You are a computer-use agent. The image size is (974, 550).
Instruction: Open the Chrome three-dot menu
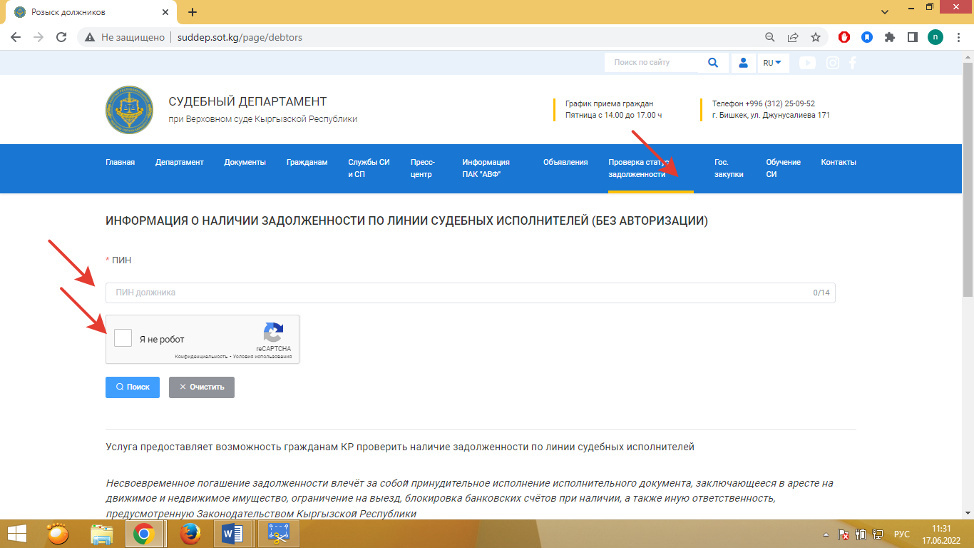click(958, 37)
